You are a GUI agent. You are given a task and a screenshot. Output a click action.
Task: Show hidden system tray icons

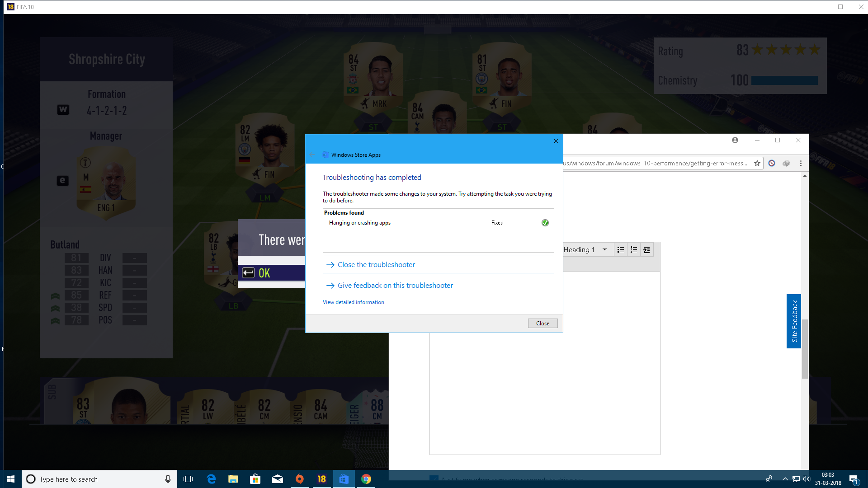(785, 479)
